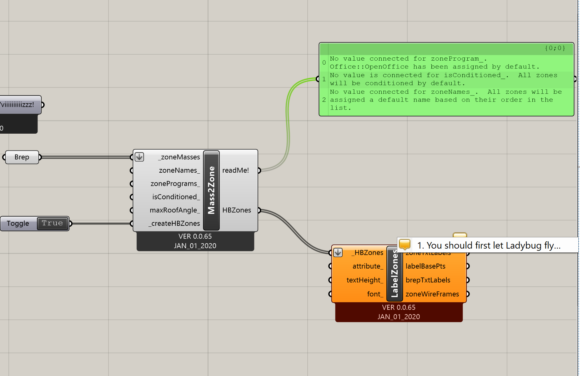Click the Toggle component label
The height and width of the screenshot is (376, 588).
(x=18, y=224)
